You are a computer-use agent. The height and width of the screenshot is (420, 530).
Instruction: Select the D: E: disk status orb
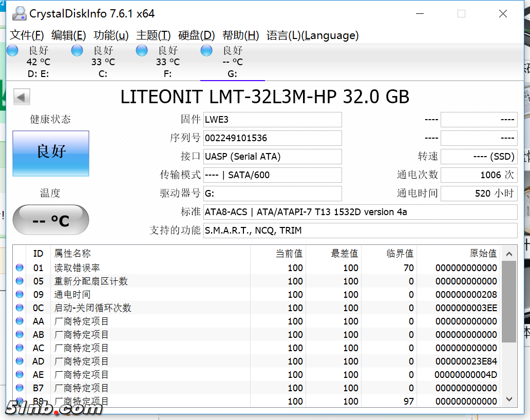click(12, 50)
